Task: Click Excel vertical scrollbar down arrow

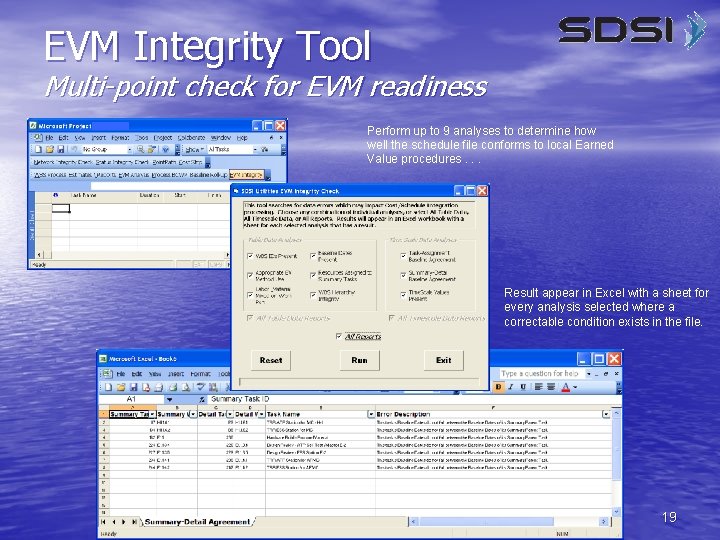Action: (x=616, y=512)
